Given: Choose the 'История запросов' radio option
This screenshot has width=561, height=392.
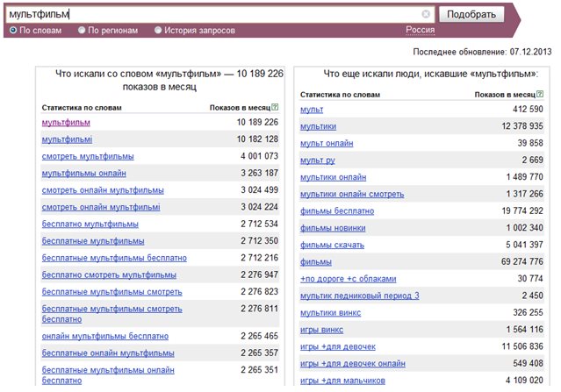Looking at the screenshot, I should (x=159, y=30).
